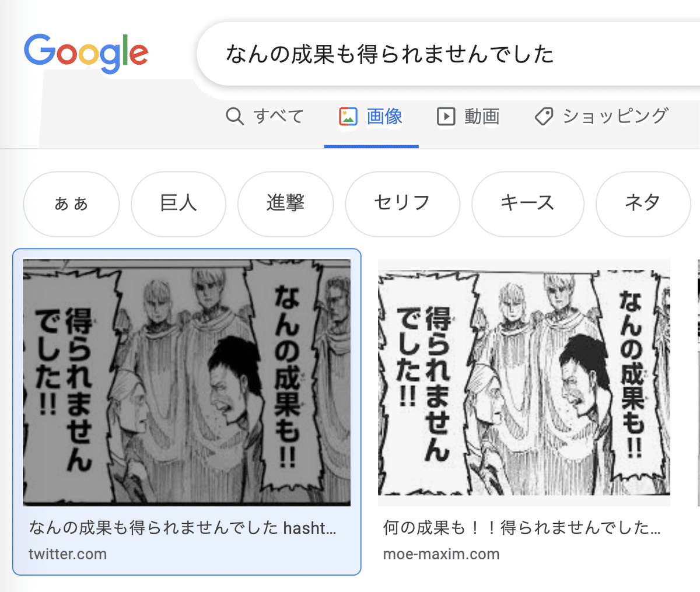700x592 pixels.
Task: Select the キース filter chip
Action: click(x=528, y=204)
